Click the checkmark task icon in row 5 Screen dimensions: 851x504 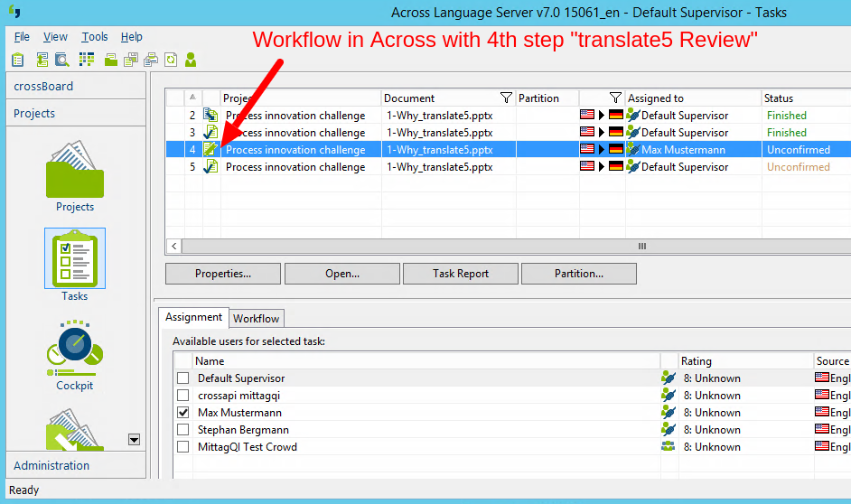[x=210, y=166]
